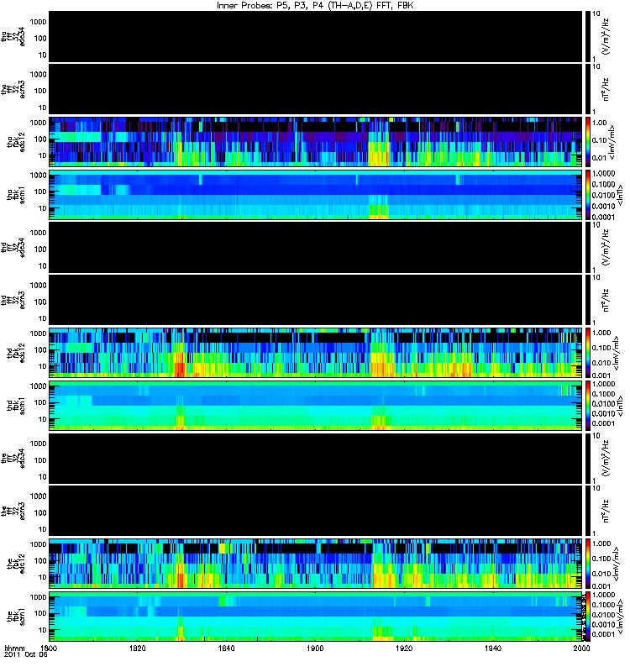This screenshot has height=672, width=630.
Task: Select the the fbk scm1 spectrogram panel
Action: point(316,617)
